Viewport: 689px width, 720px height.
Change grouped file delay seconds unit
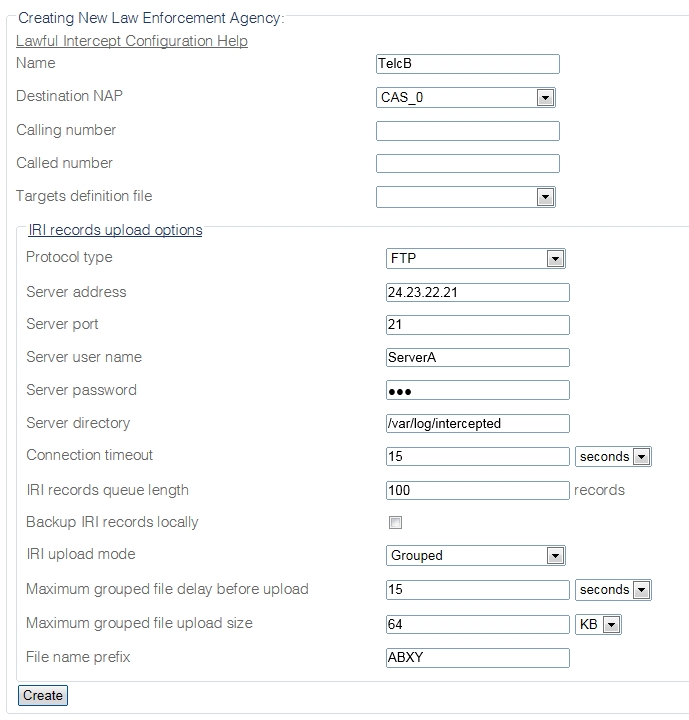click(x=613, y=589)
